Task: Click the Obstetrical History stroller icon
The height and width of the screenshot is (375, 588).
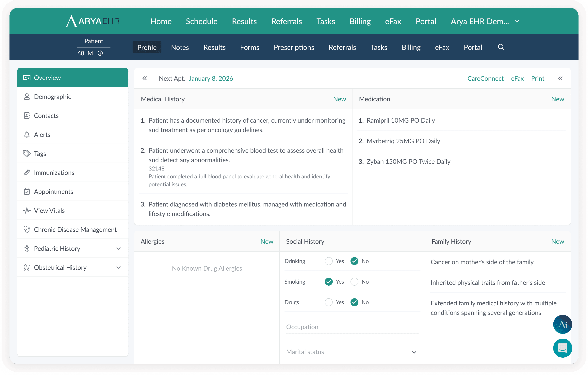Action: click(x=27, y=267)
